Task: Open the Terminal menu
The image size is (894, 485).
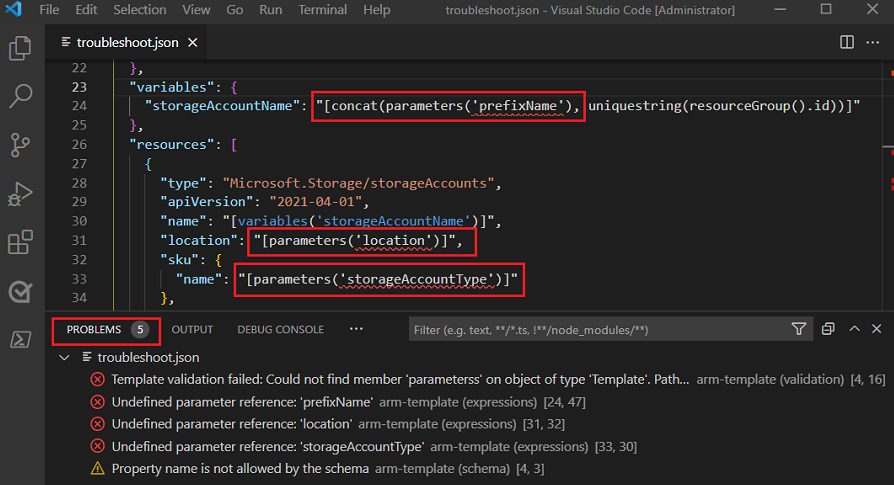Action: click(322, 10)
